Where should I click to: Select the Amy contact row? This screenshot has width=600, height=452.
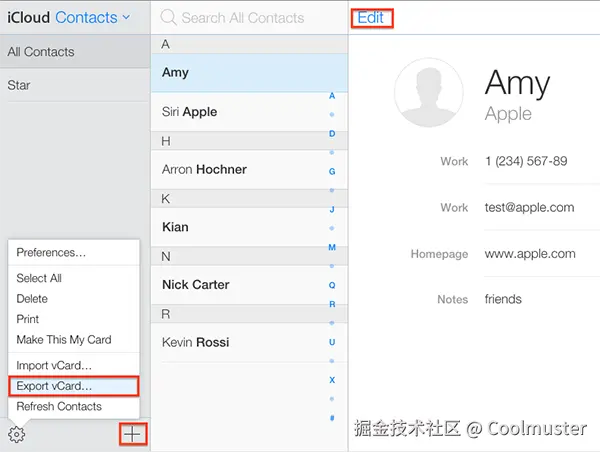(249, 73)
